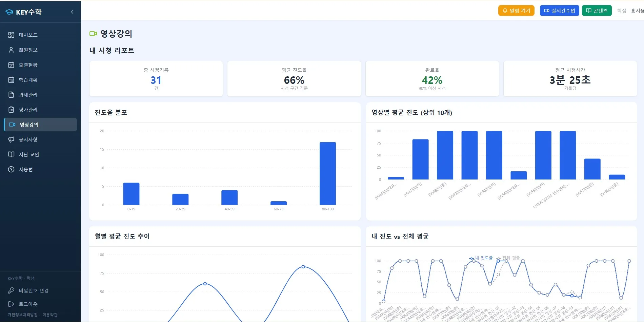Click the 총 시청기록 value 31
The height and width of the screenshot is (322, 644).
156,80
